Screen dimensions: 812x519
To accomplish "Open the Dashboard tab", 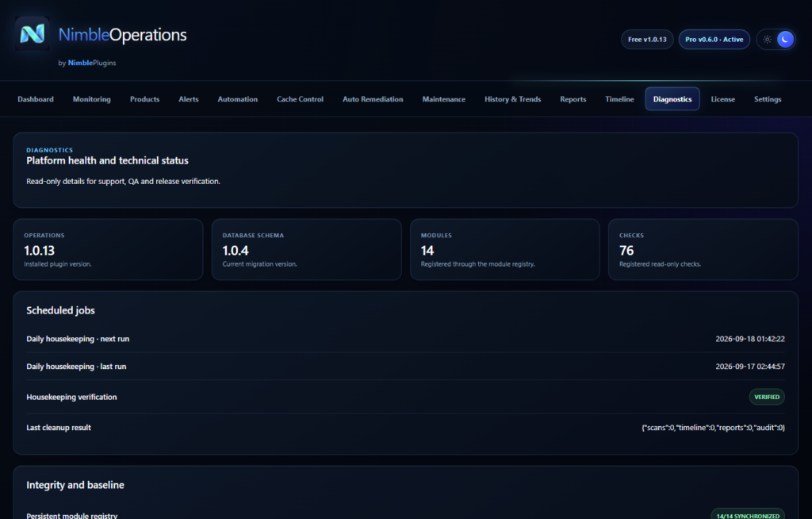I will click(x=35, y=99).
